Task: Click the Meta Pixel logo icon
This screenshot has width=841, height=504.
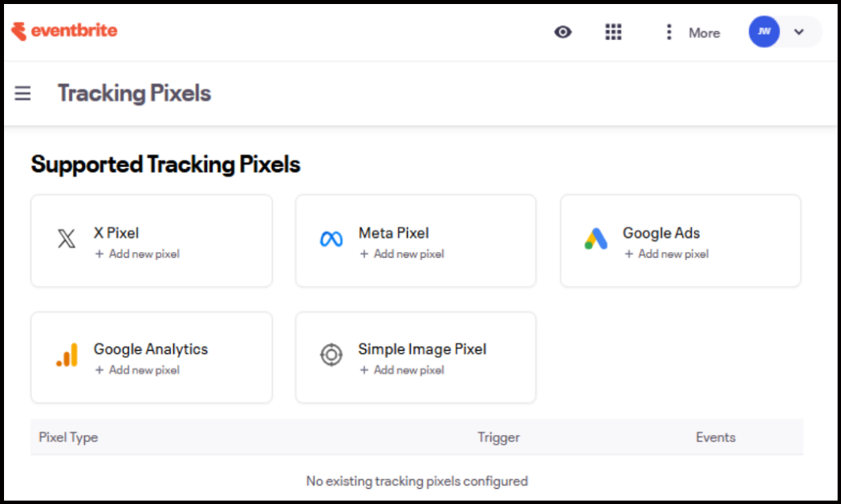Action: point(331,239)
